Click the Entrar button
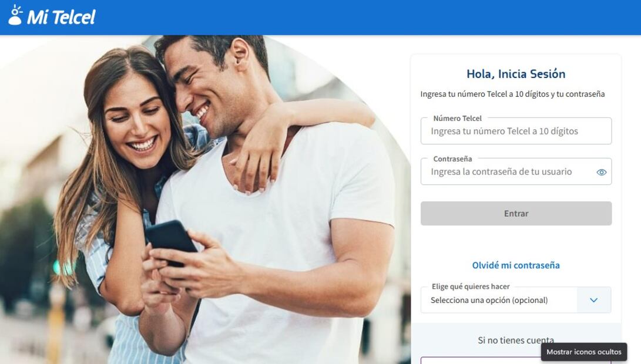641x364 pixels. 516,213
